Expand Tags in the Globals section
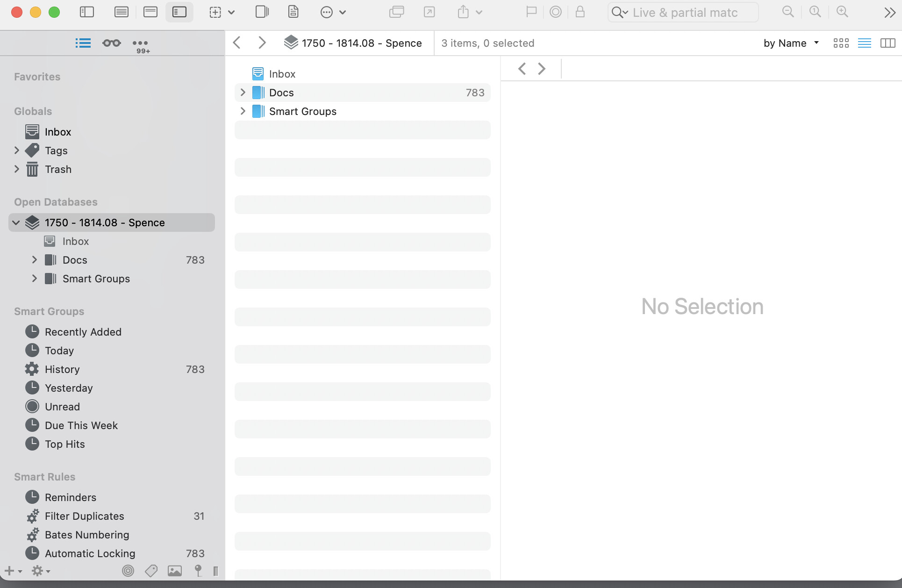902x588 pixels. tap(17, 151)
